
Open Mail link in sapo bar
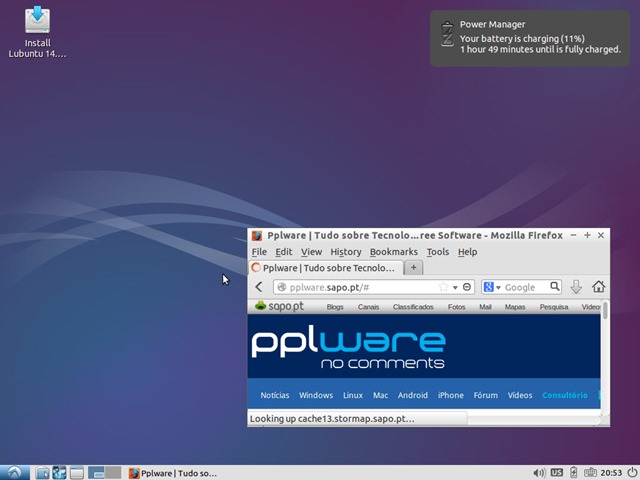coord(485,307)
